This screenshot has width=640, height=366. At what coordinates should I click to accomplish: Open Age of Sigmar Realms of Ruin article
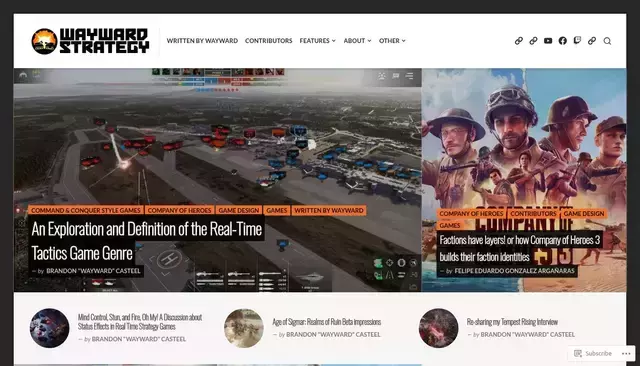pos(327,322)
